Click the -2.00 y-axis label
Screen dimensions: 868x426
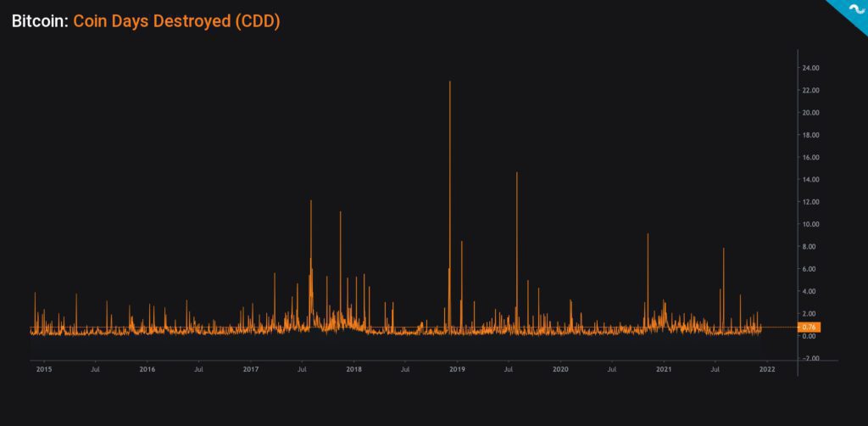click(811, 358)
